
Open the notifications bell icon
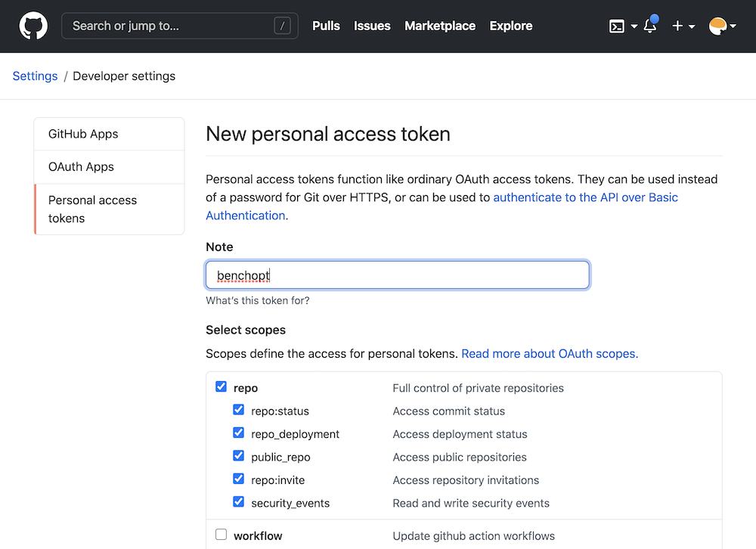[x=649, y=26]
